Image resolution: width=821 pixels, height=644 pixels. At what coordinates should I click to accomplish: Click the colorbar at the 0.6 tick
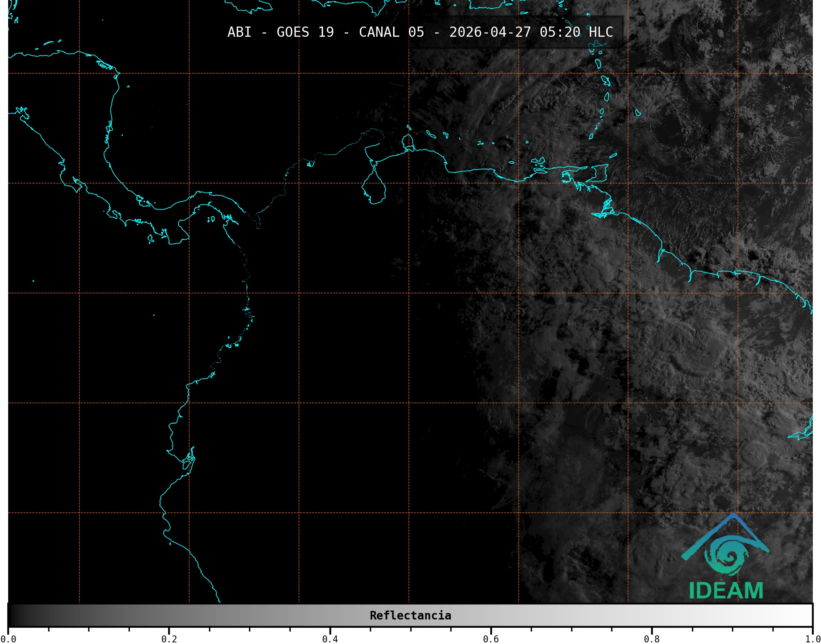coord(491,615)
